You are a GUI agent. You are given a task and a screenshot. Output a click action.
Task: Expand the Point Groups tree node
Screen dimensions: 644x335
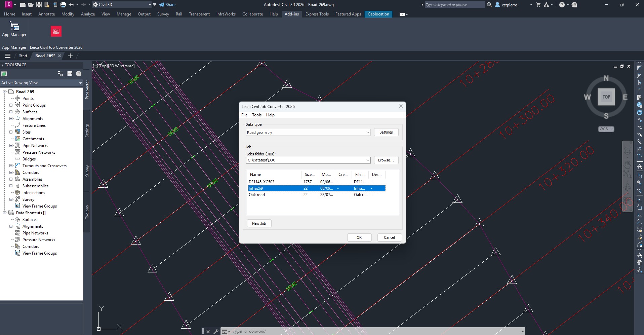(x=11, y=105)
